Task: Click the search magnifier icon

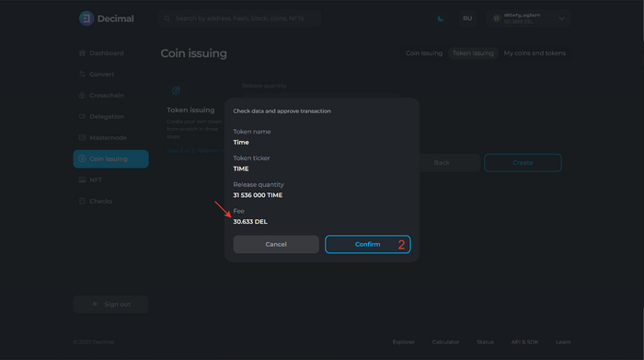Action: pos(167,18)
